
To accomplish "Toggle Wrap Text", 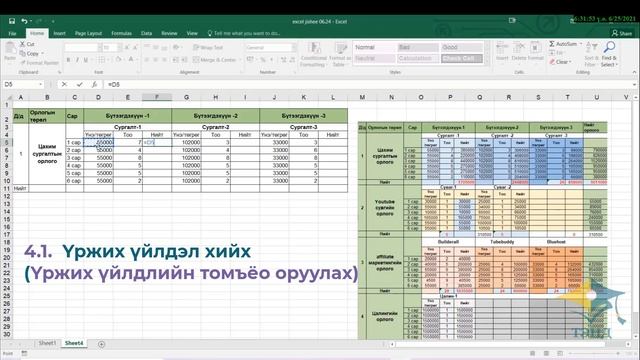I will 208,48.
